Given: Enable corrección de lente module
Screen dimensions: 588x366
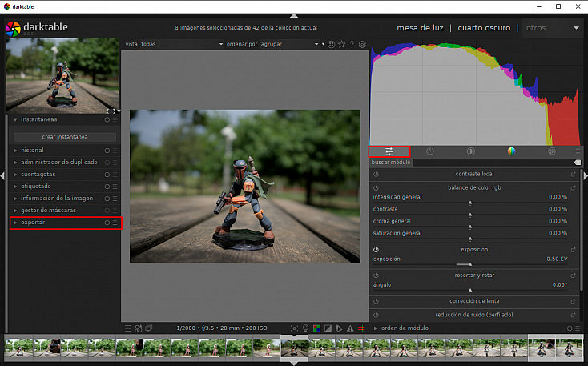Looking at the screenshot, I should pos(376,301).
